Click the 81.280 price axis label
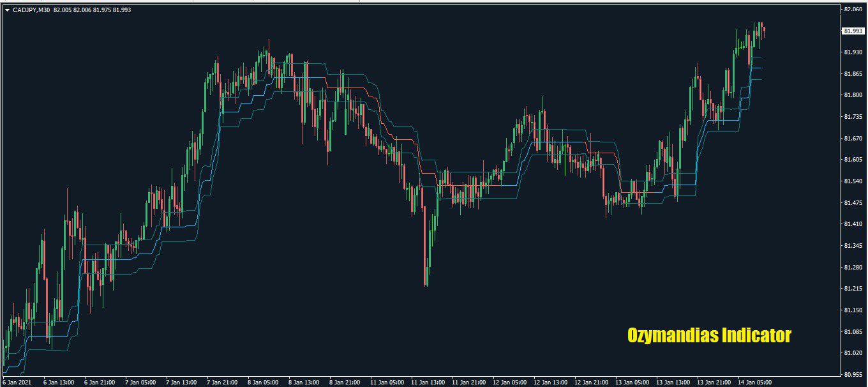The image size is (868, 387). pyautogui.click(x=853, y=267)
